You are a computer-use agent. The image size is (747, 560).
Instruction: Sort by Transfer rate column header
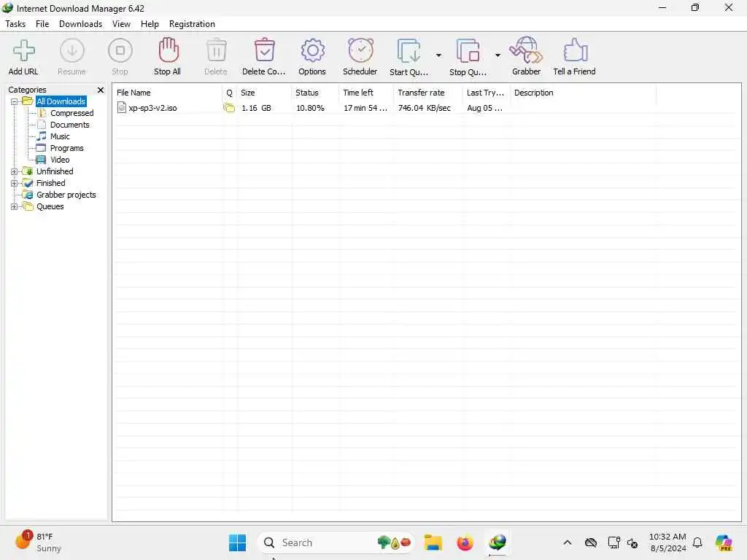click(427, 93)
